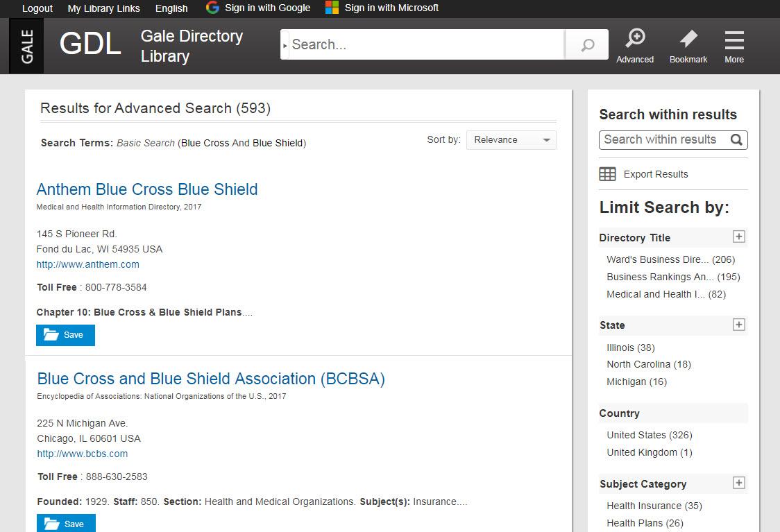This screenshot has width=780, height=532.
Task: Click folder icon on BCBSA Save button
Action: [x=52, y=524]
